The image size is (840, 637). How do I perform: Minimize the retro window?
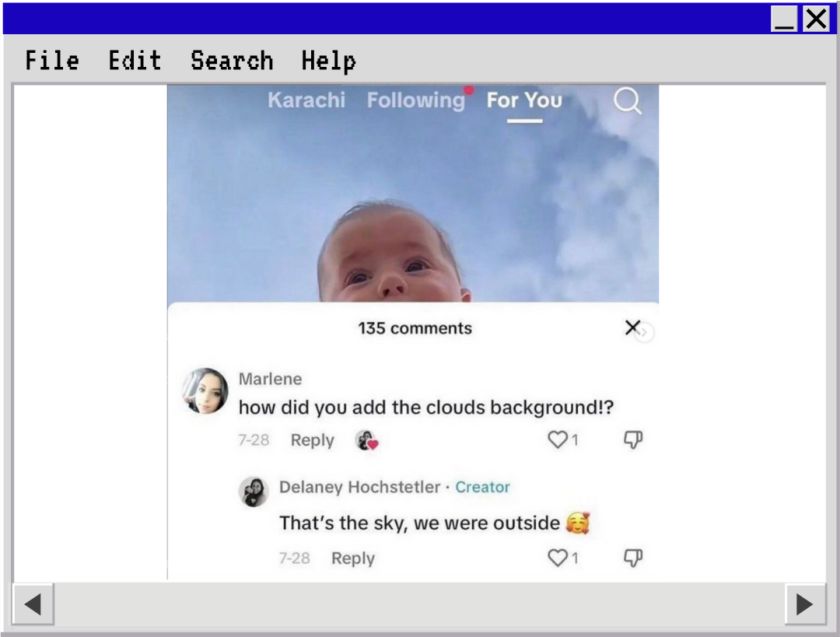(784, 19)
